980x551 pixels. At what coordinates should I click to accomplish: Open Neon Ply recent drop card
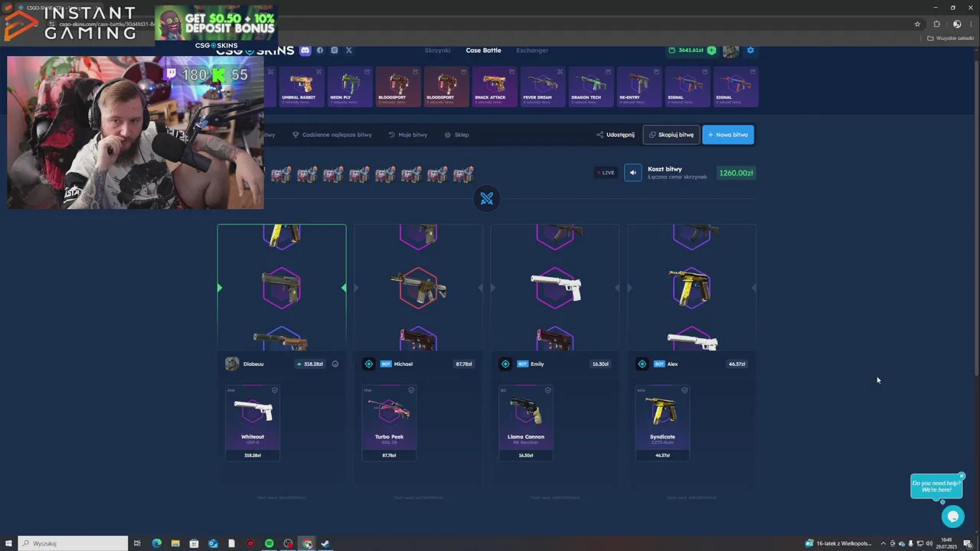[350, 86]
